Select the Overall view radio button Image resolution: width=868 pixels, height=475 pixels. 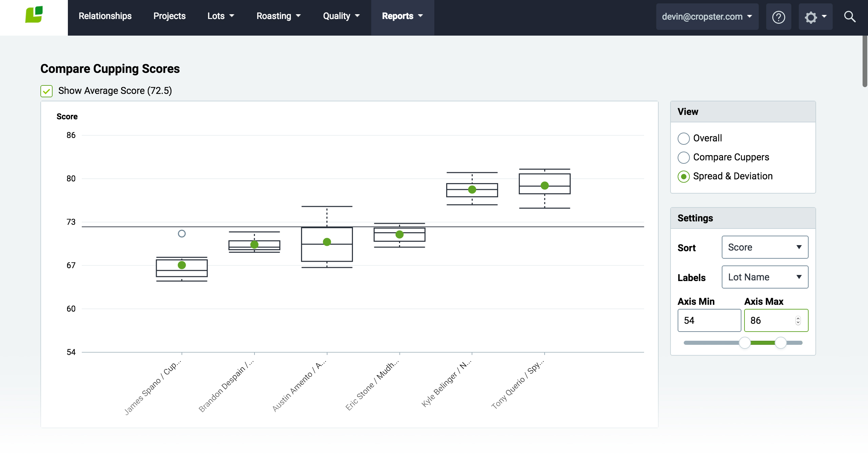[684, 138]
